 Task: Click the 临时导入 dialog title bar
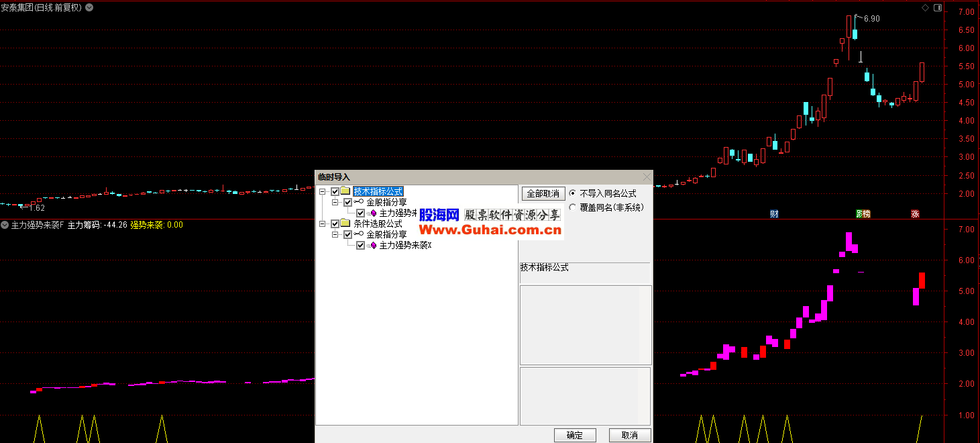click(484, 177)
